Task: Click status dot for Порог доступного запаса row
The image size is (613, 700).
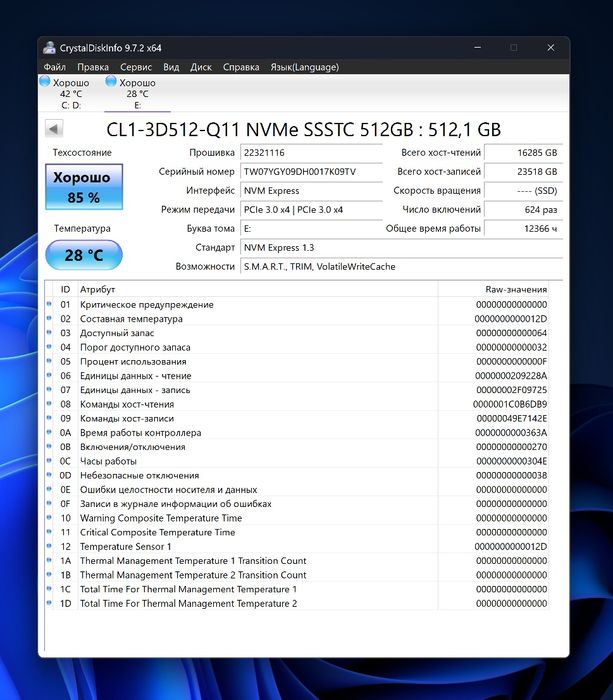Action: click(49, 347)
